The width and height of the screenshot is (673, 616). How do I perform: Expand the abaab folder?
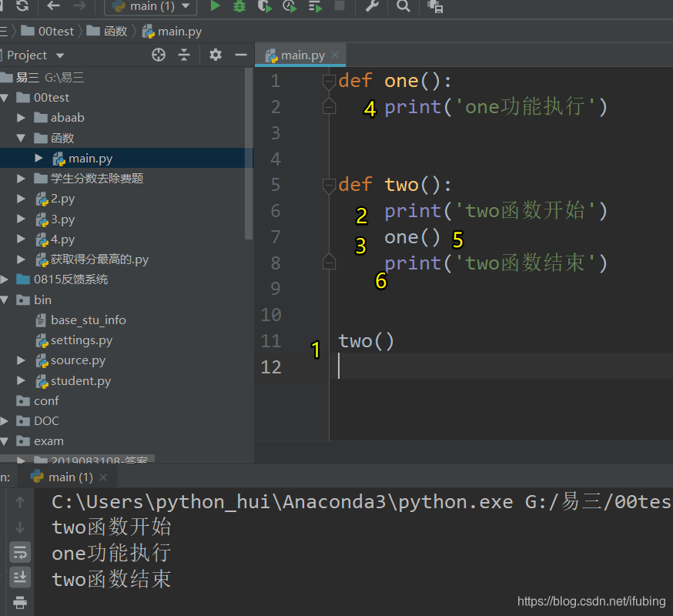coord(21,118)
